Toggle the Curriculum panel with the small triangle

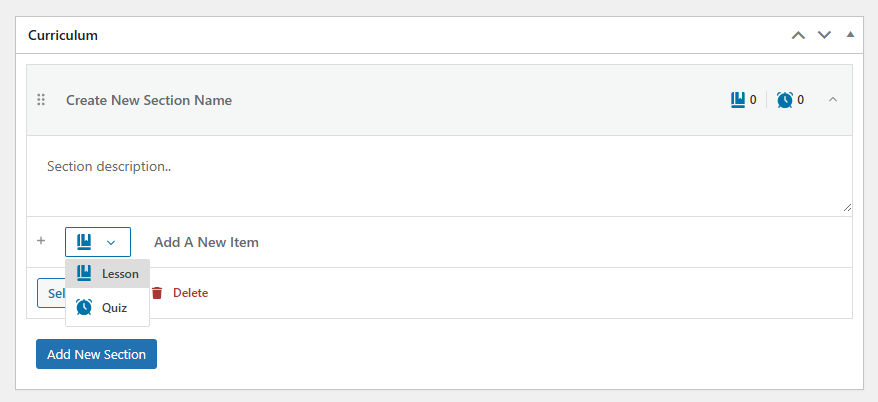click(851, 35)
